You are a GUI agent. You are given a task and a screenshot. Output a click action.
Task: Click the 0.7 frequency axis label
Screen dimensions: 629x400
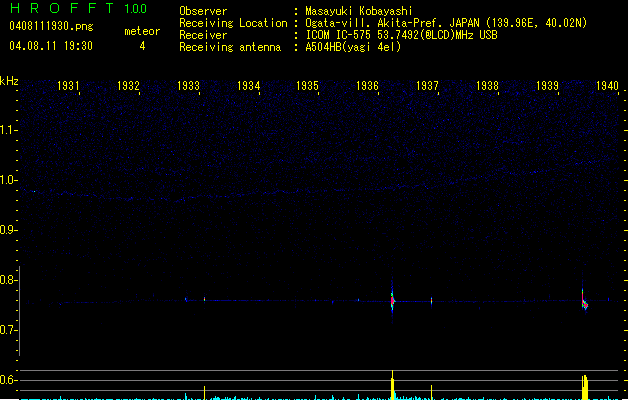pos(8,330)
